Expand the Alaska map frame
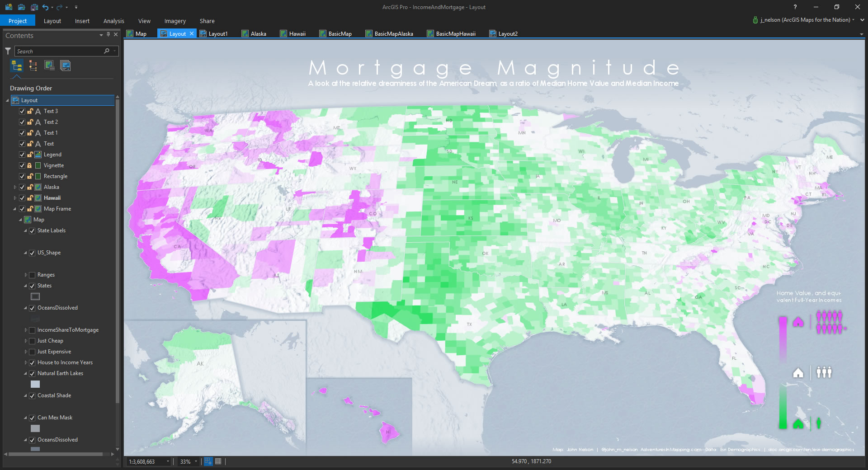 15,187
